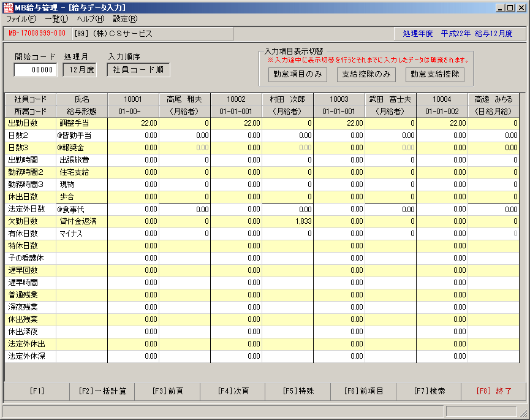
Task: Click the 調整手当 item label
Action: point(82,123)
